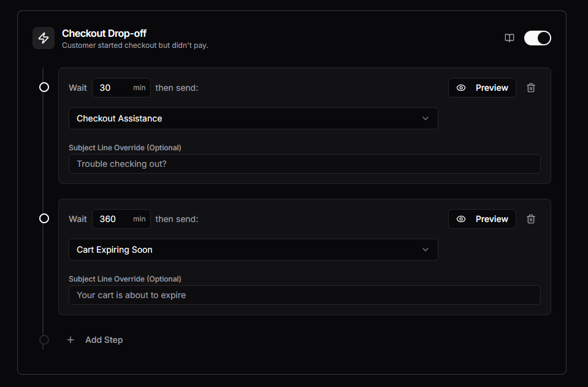
Task: Click the eye icon on second Preview button
Action: (x=461, y=218)
